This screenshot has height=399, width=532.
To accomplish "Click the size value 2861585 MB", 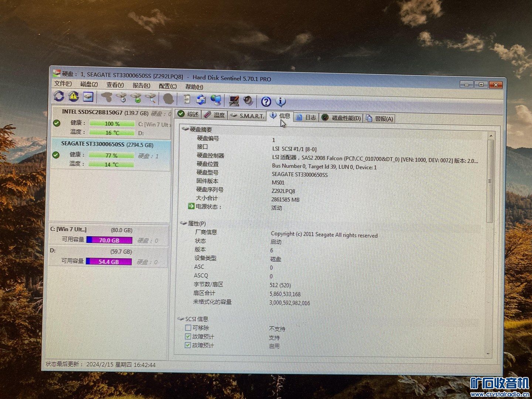I will tap(285, 199).
